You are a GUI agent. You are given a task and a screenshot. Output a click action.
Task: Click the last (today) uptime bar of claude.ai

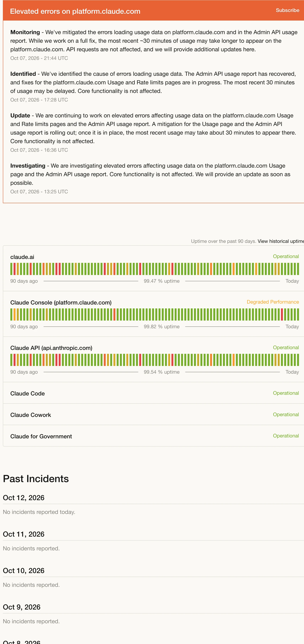pyautogui.click(x=298, y=269)
